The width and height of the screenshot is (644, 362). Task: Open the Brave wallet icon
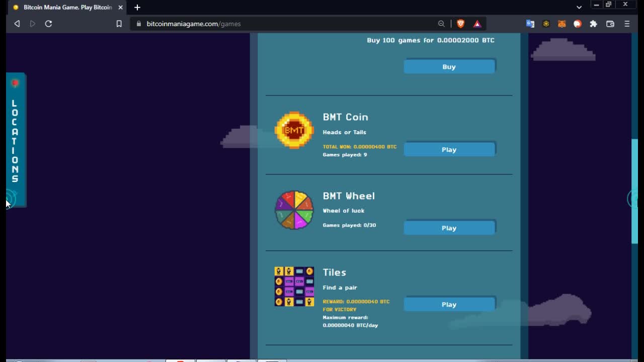click(x=610, y=24)
